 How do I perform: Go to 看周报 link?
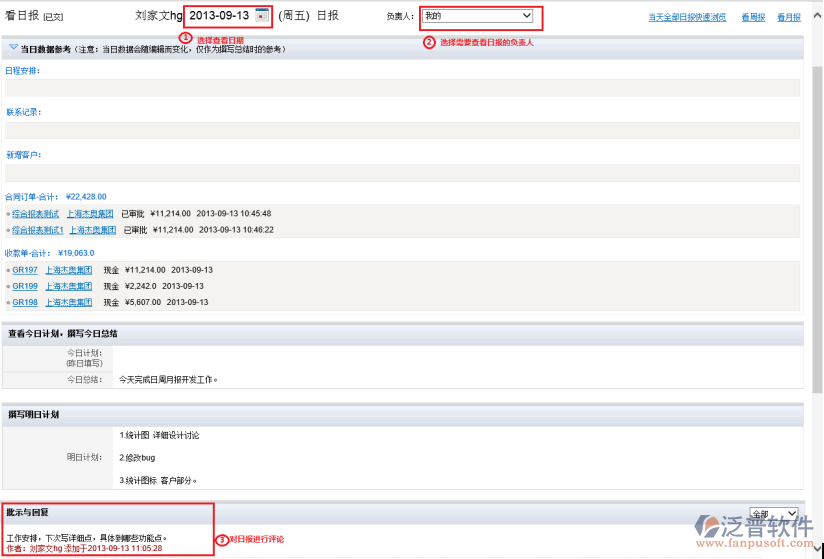click(753, 17)
